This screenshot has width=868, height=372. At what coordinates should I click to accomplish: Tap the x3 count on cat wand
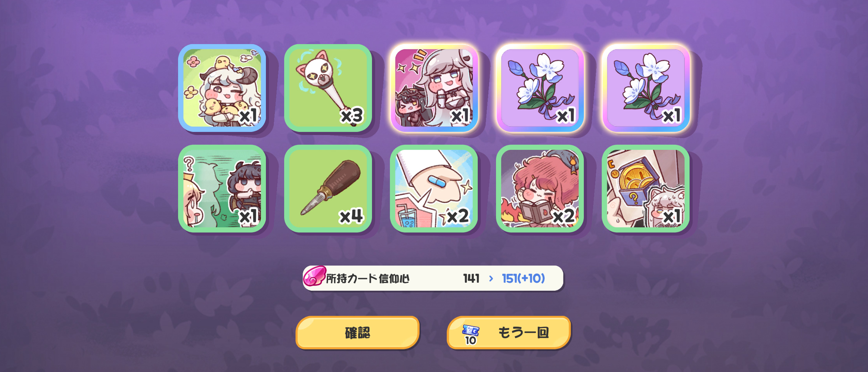tap(352, 116)
